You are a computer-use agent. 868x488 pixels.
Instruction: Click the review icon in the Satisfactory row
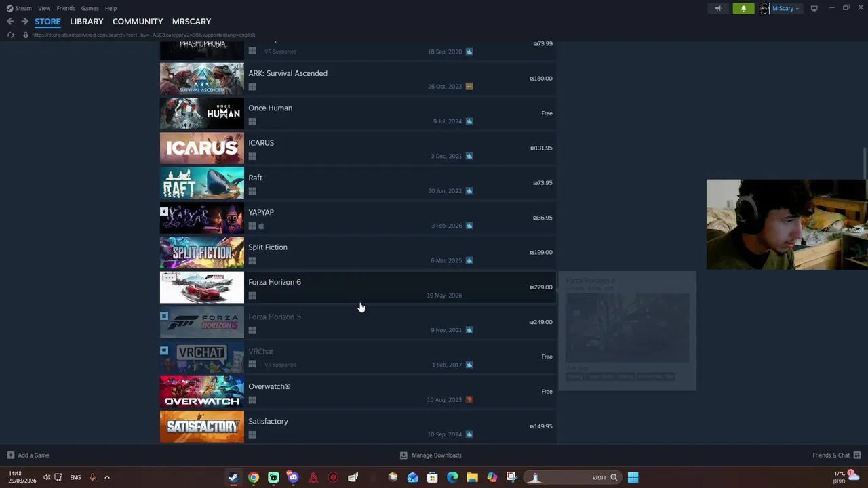click(469, 434)
